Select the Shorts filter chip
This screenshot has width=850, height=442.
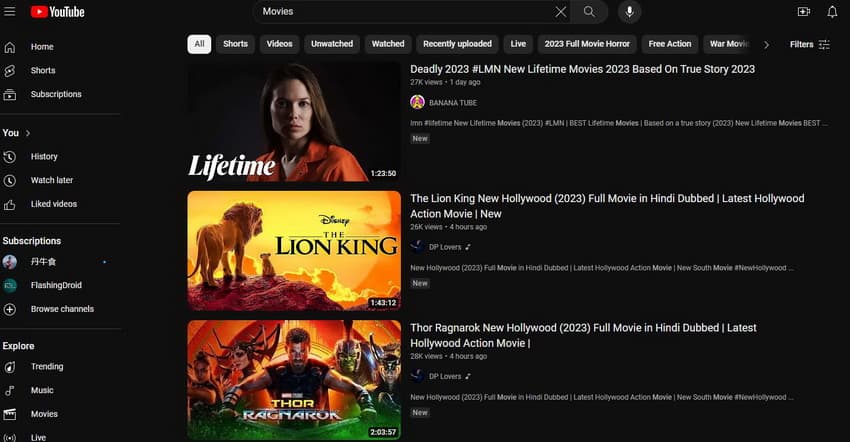(235, 44)
